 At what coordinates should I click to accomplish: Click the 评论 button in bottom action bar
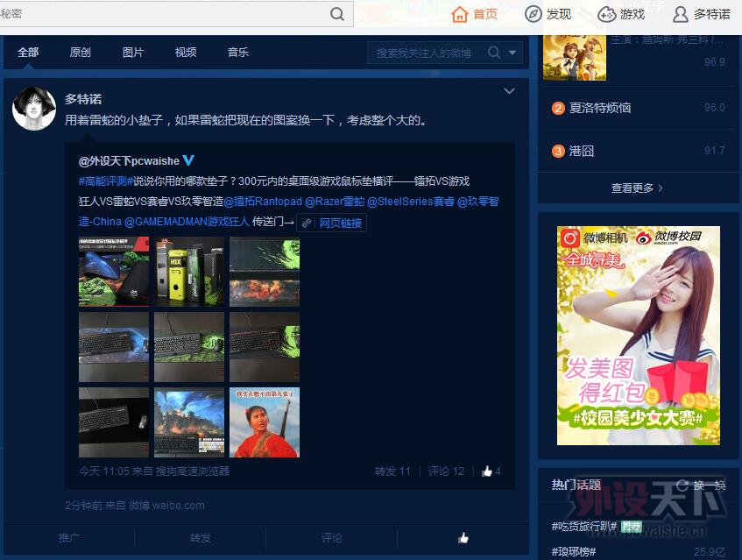coord(332,538)
